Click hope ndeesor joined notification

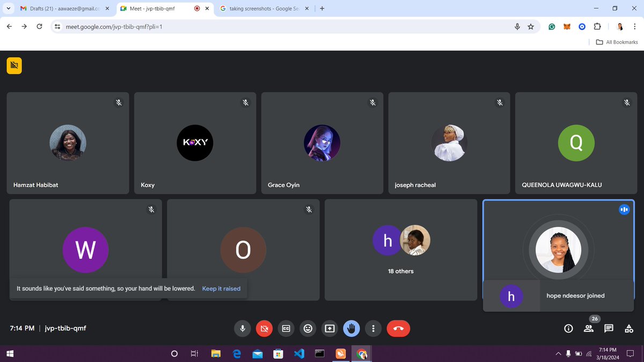pyautogui.click(x=559, y=295)
